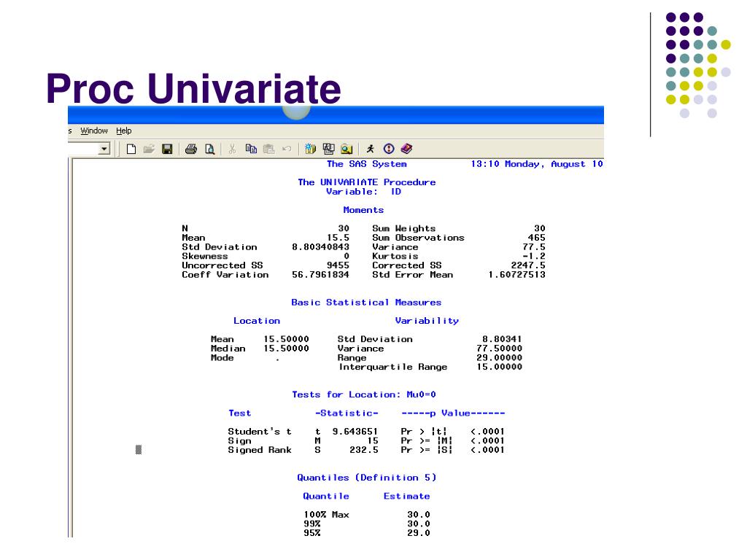Click the 95% quantile estimate 29.0

coord(419,533)
